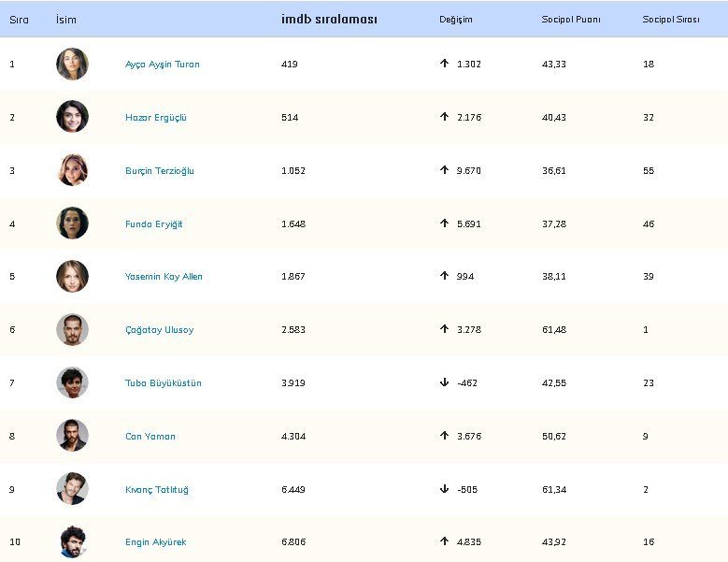728x562 pixels.
Task: Open Hazar Ergüçlü's profile photo
Action: [x=73, y=117]
